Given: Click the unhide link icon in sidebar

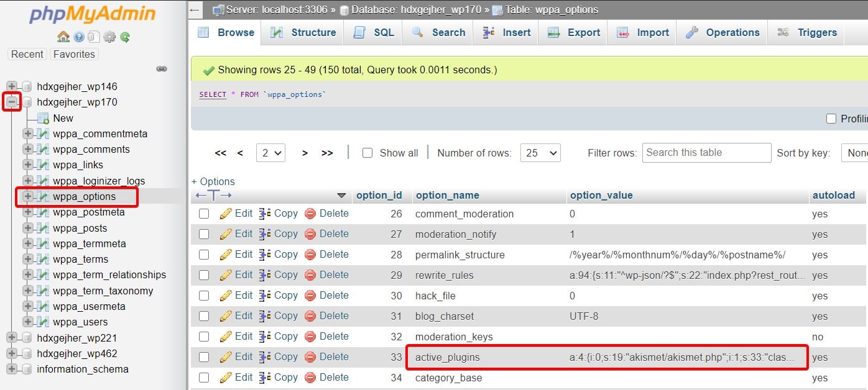Looking at the screenshot, I should tap(162, 69).
